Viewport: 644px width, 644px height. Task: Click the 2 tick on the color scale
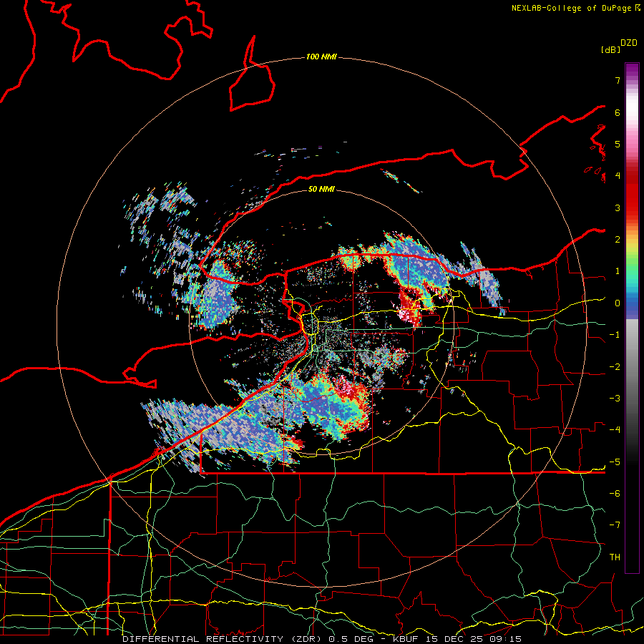618,240
